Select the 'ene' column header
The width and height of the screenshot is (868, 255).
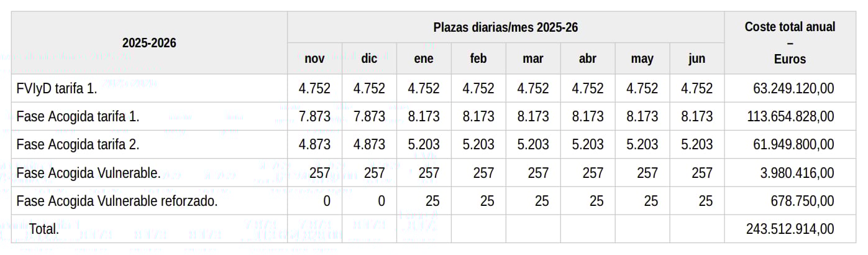click(x=424, y=59)
